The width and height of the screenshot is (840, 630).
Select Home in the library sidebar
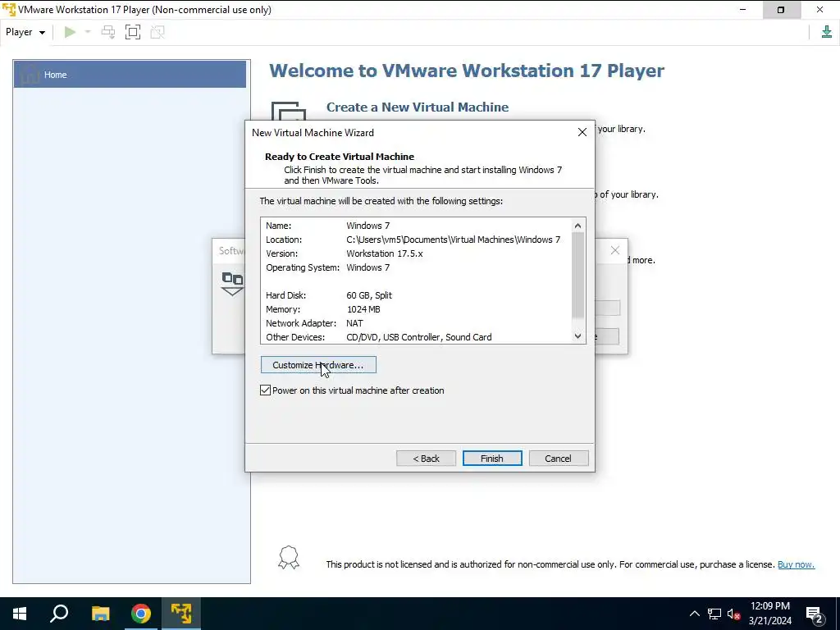130,75
